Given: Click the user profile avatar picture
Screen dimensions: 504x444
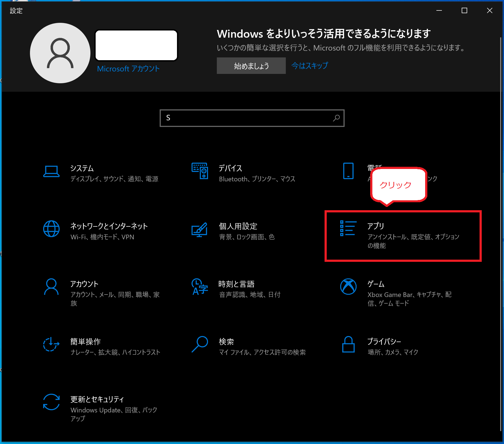Looking at the screenshot, I should (60, 53).
